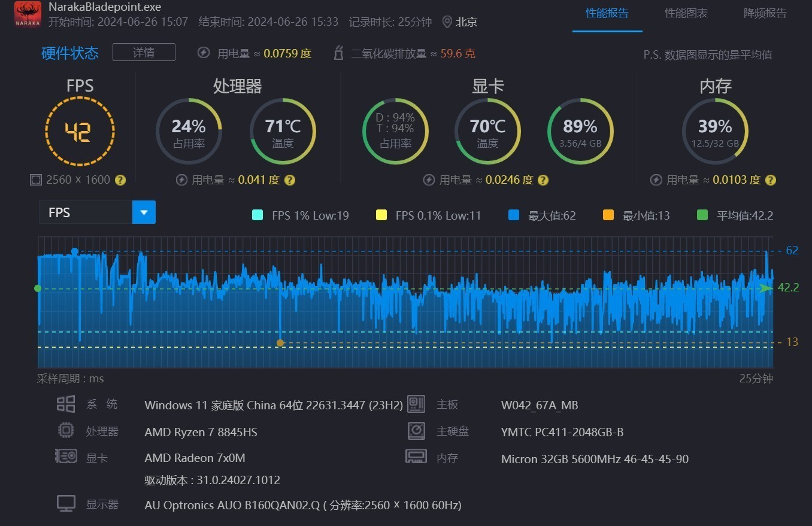The height and width of the screenshot is (526, 812).
Task: Switch to the 降频报告 tab
Action: coord(765,13)
